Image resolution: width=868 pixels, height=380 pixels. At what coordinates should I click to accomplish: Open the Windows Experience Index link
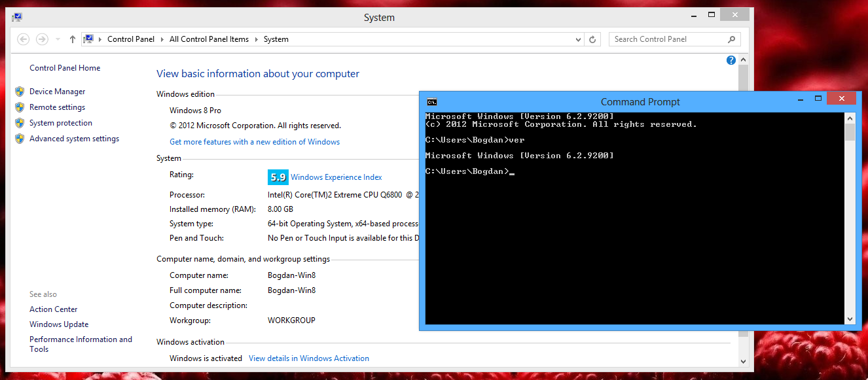point(336,177)
